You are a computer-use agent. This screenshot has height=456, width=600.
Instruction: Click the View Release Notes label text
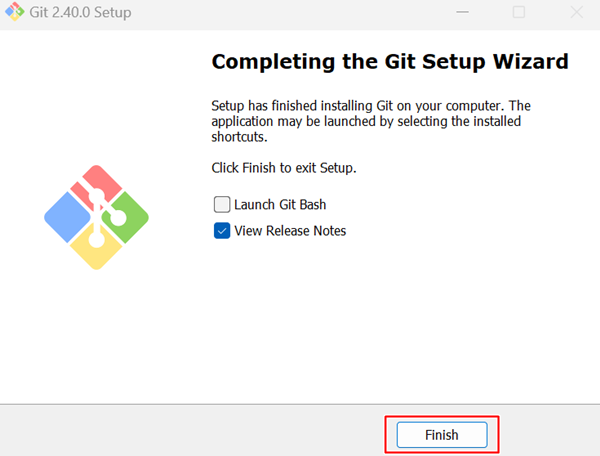[x=290, y=231]
